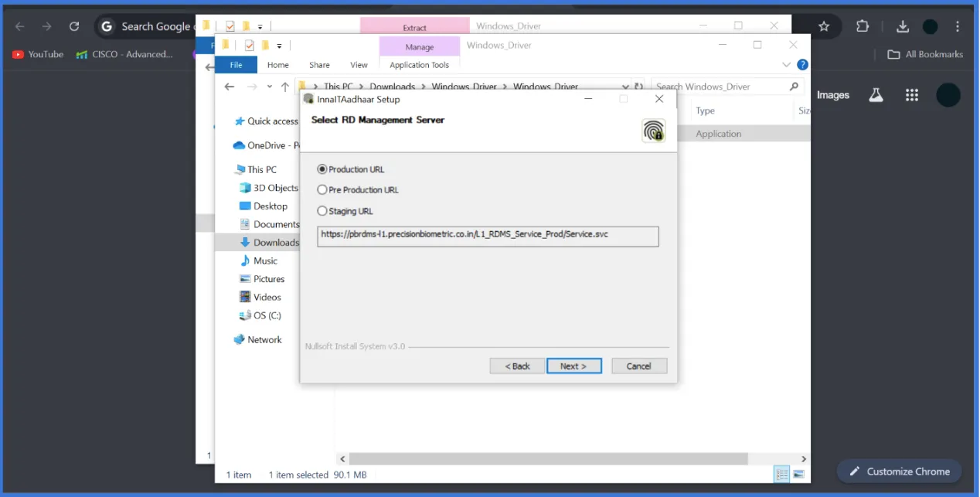Image resolution: width=980 pixels, height=497 pixels.
Task: Refresh the Windows_Driver folder
Action: coord(639,87)
